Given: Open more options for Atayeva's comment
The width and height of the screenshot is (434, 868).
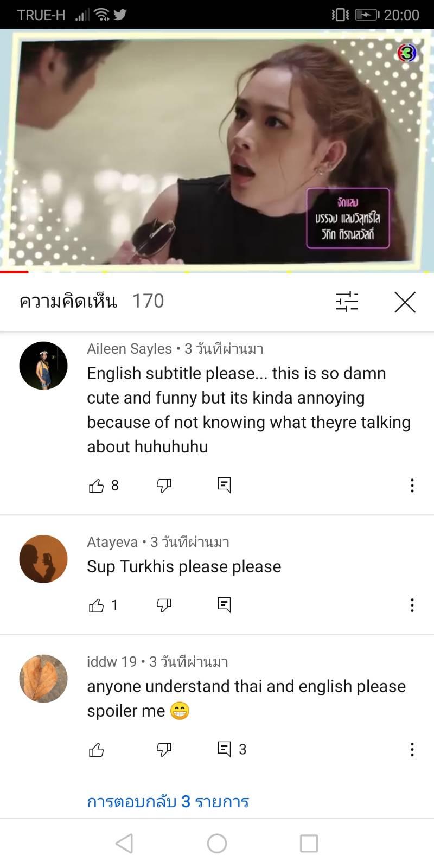Looking at the screenshot, I should (412, 605).
